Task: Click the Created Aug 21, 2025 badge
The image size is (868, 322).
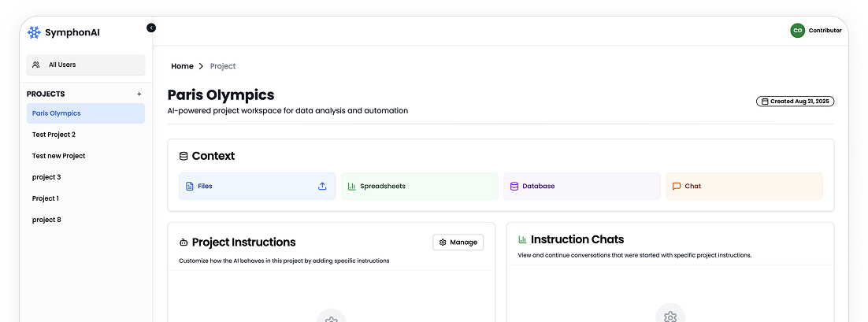Action: pyautogui.click(x=795, y=102)
